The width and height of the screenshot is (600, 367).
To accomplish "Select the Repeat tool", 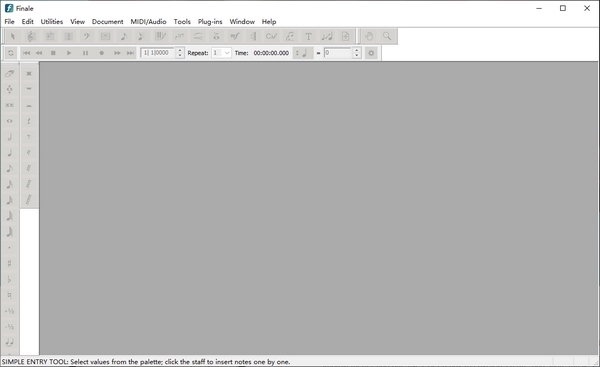I will tap(253, 36).
